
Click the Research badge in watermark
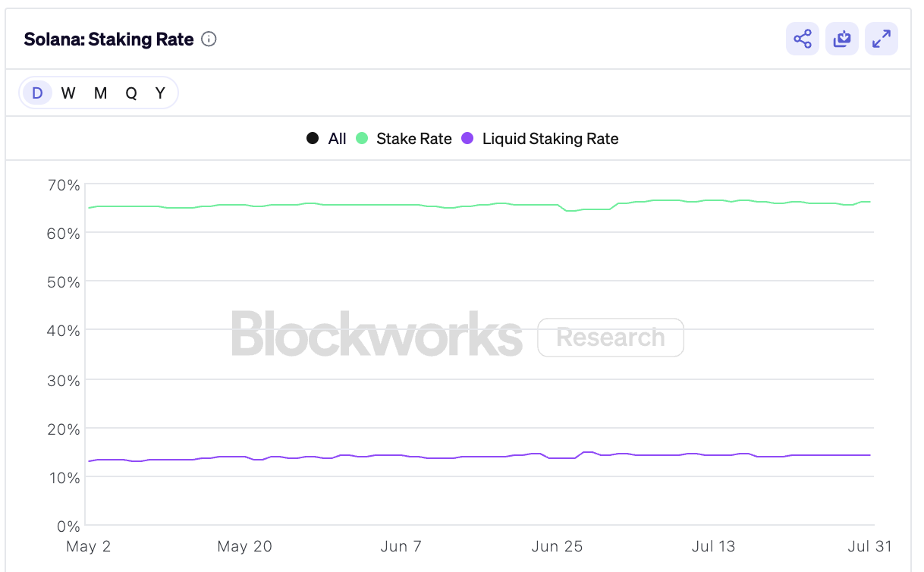click(610, 338)
